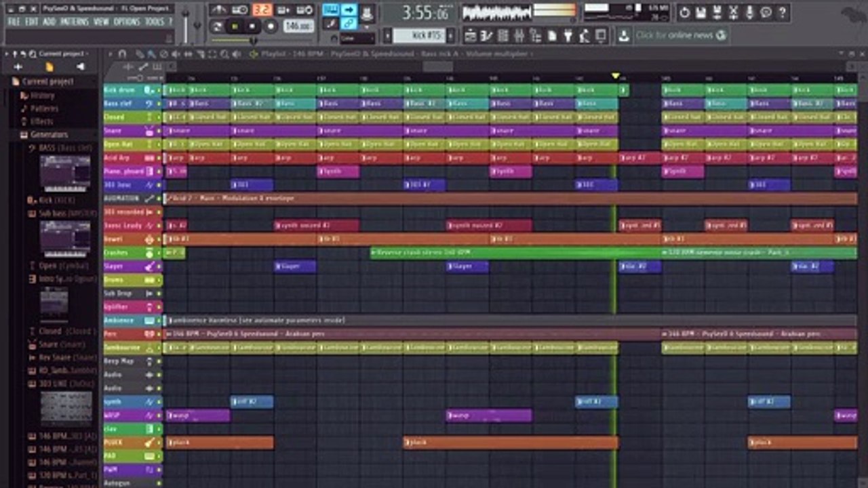This screenshot has height=488, width=868.
Task: Open the plugin picker plug icon
Action: [568, 35]
